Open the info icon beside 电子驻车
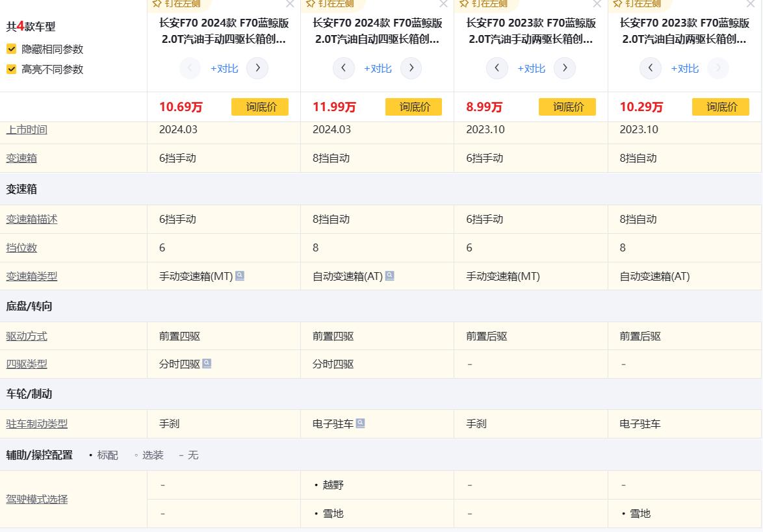This screenshot has height=532, width=763. pyautogui.click(x=361, y=424)
